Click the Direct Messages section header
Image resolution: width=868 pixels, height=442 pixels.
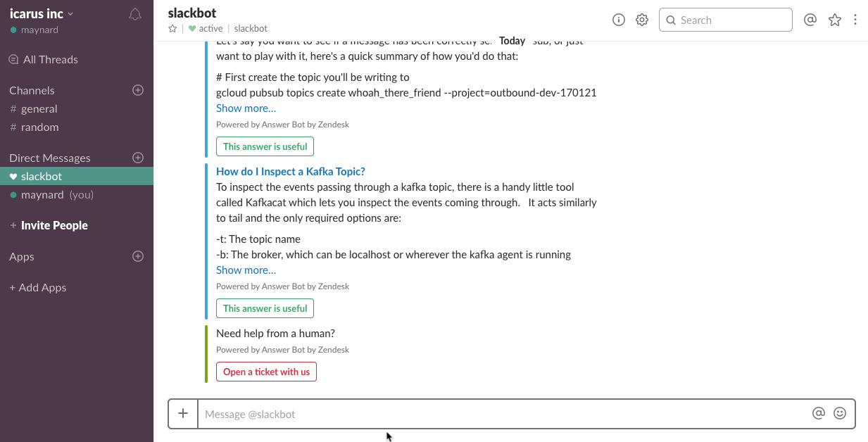50,158
